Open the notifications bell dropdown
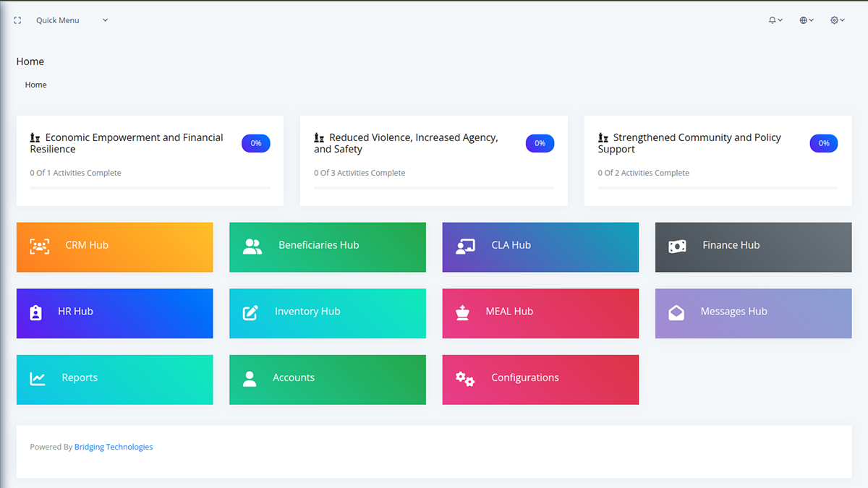 click(x=775, y=20)
